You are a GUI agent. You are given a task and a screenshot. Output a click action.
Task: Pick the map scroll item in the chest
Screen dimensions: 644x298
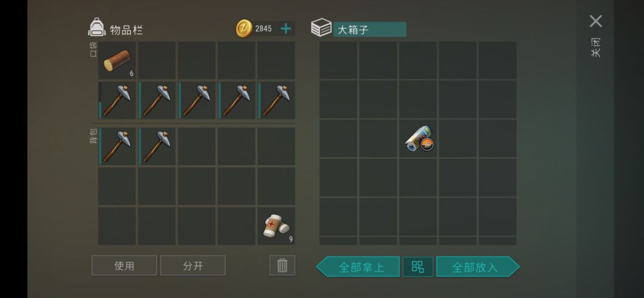coord(418,139)
